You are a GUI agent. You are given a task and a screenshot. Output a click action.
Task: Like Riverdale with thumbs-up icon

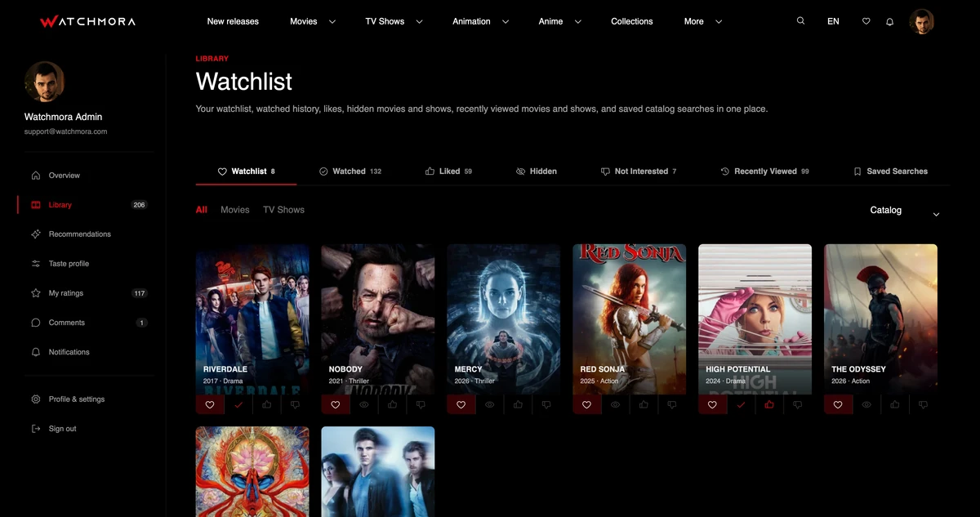[x=267, y=404]
